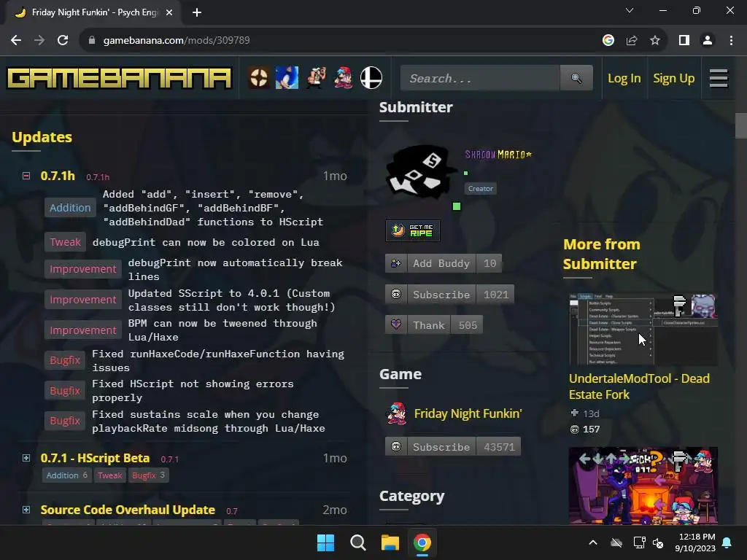Open the Pizza Tower game icon in header
This screenshot has width=747, height=560.
(x=315, y=78)
